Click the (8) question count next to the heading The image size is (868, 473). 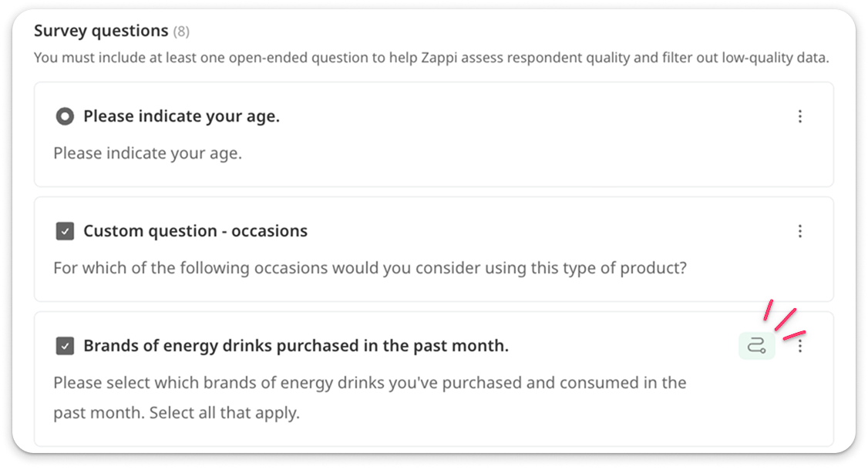[x=181, y=32]
